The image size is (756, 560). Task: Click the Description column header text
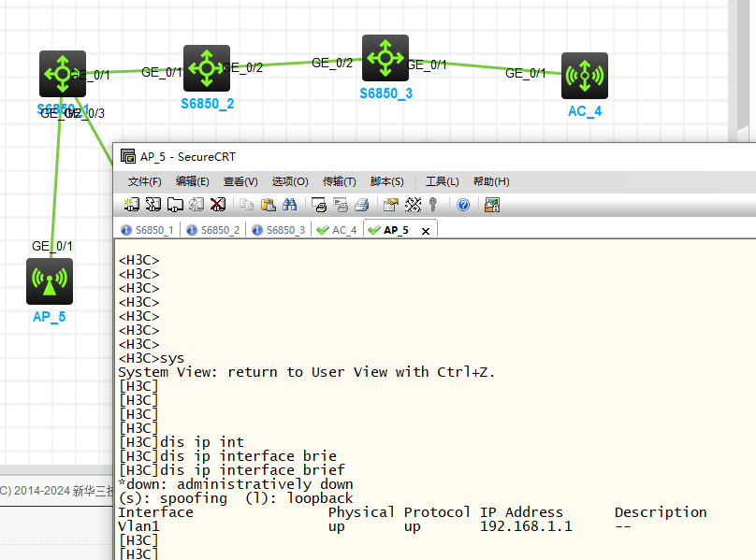(661, 512)
